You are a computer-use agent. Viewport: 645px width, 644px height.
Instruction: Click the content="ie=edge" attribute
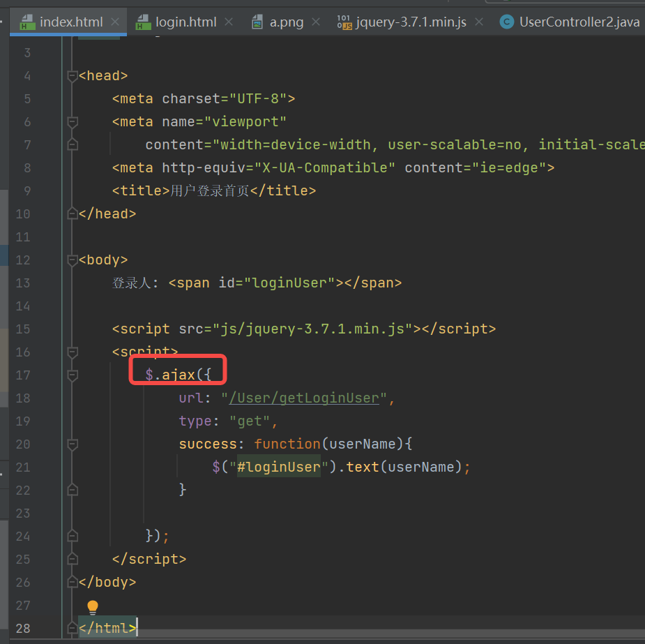click(x=476, y=168)
